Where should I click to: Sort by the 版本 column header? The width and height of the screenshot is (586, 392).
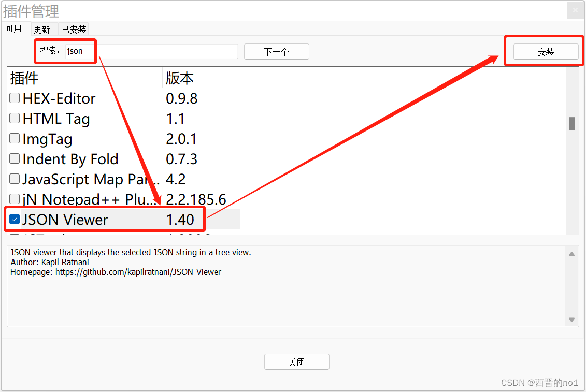click(202, 78)
